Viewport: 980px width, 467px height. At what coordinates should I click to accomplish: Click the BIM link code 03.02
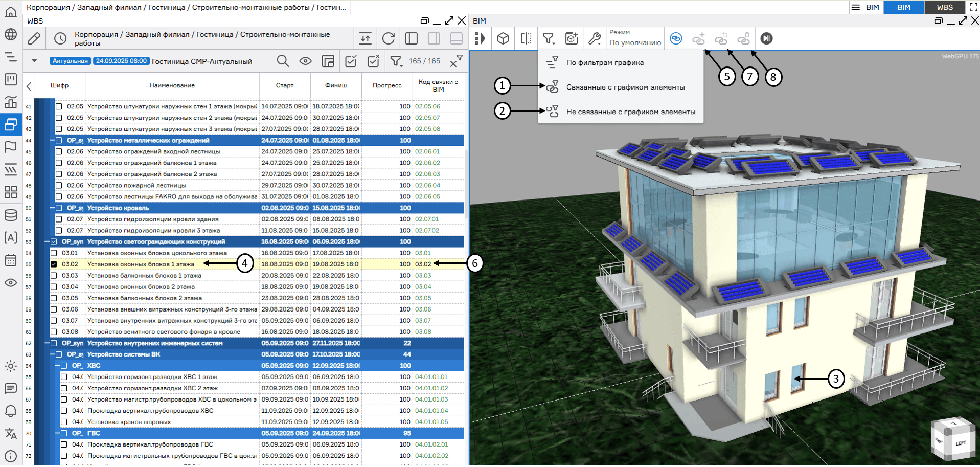click(423, 264)
